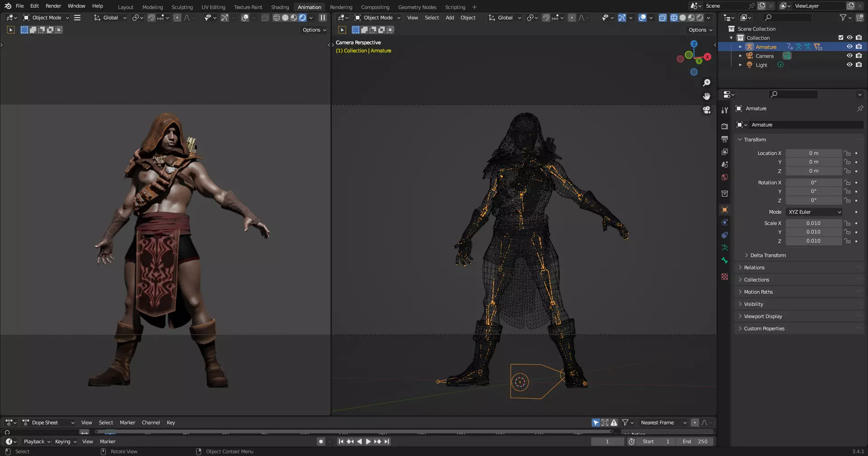The image size is (868, 456).
Task: Open the Output properties tab
Action: [725, 139]
